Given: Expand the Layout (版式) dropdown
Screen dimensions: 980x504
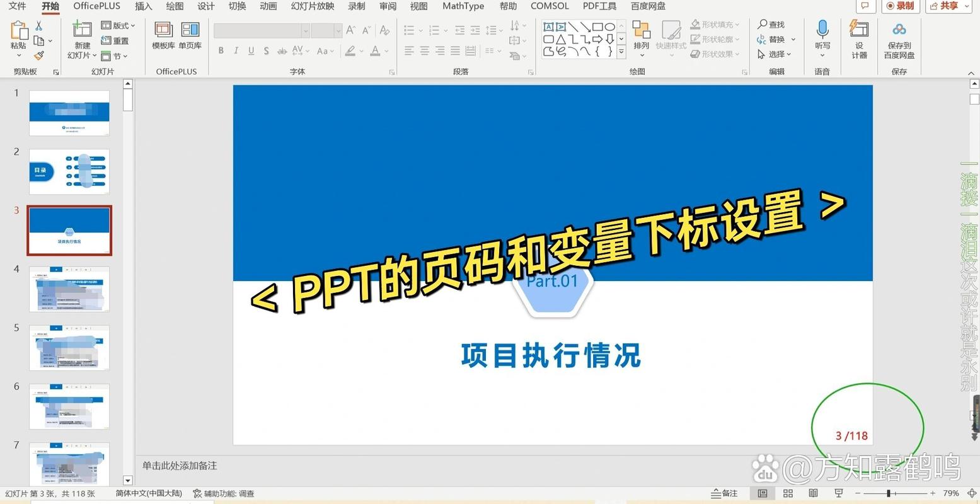Looking at the screenshot, I should (x=118, y=25).
